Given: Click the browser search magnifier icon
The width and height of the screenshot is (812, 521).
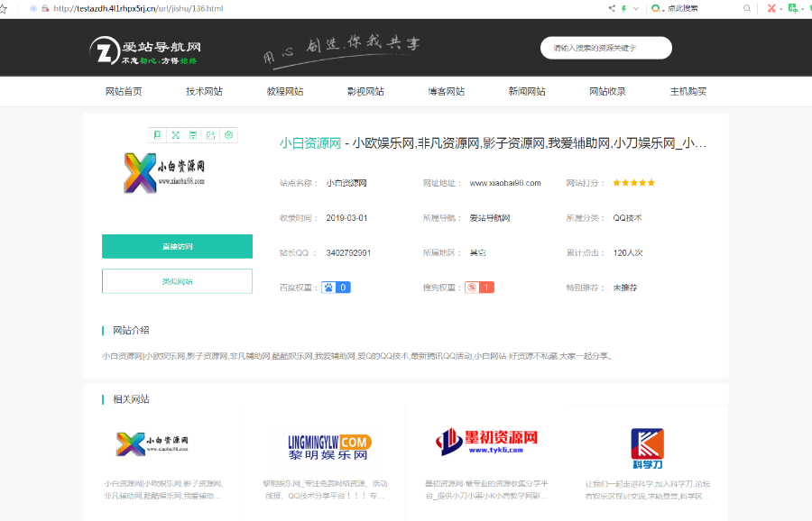Looking at the screenshot, I should (747, 8).
